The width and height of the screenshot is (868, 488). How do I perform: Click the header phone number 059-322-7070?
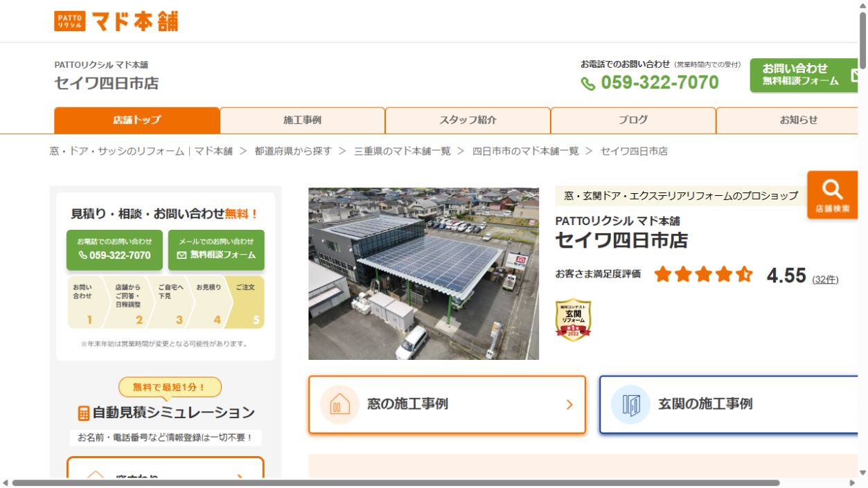coord(659,83)
